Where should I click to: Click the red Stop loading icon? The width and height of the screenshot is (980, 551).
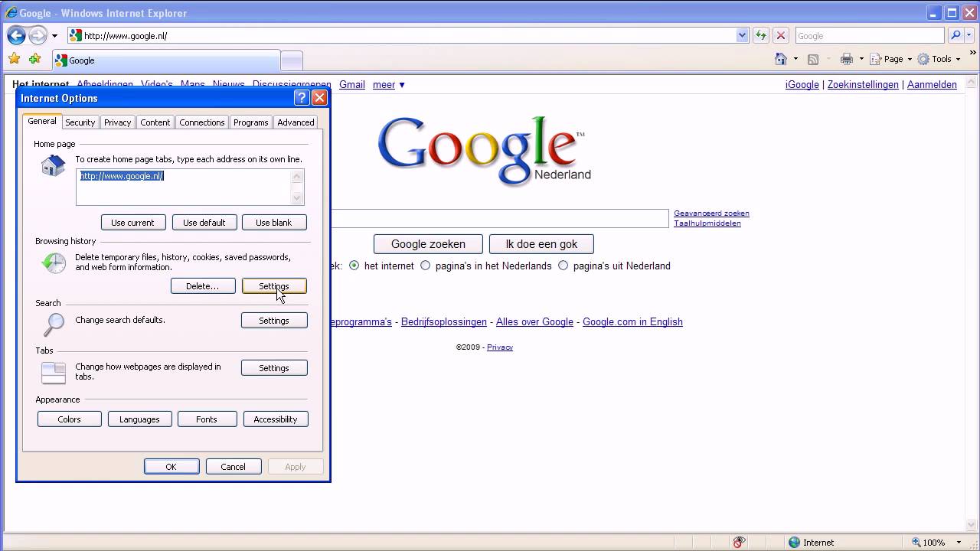pos(781,35)
